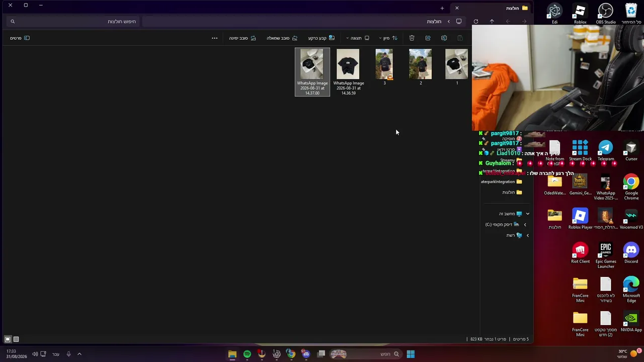Open Stream Dock desktop shortcut
The width and height of the screenshot is (644, 362).
point(580,151)
